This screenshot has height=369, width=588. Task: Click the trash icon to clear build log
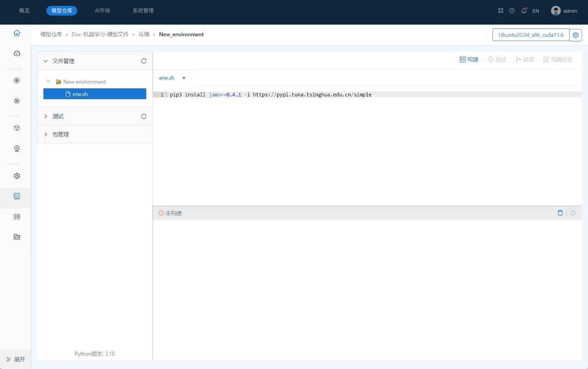pos(560,213)
